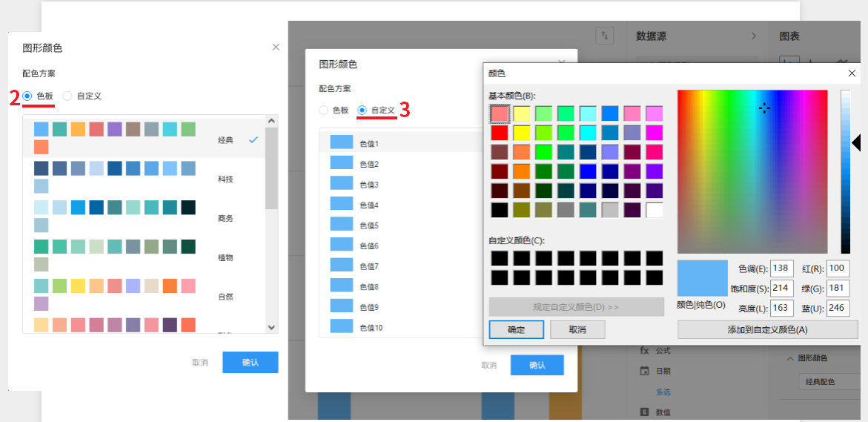
Task: Click the 色值1 blue swatch
Action: 341,143
